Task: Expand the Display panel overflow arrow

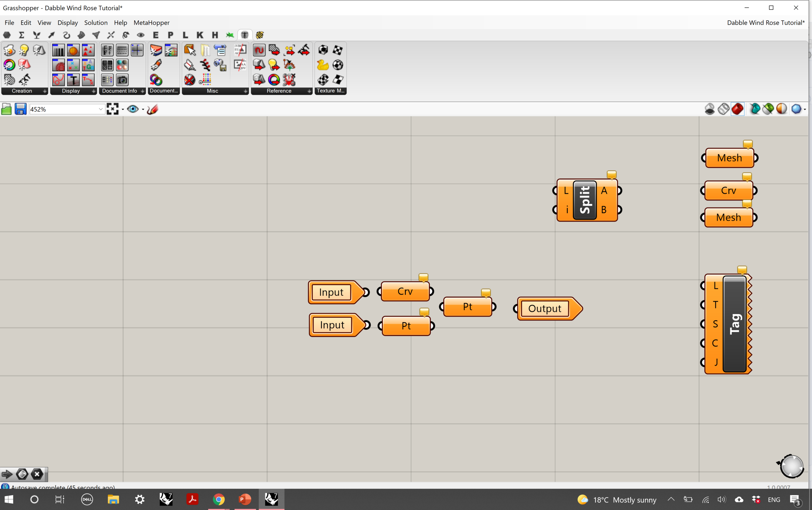Action: 94,91
